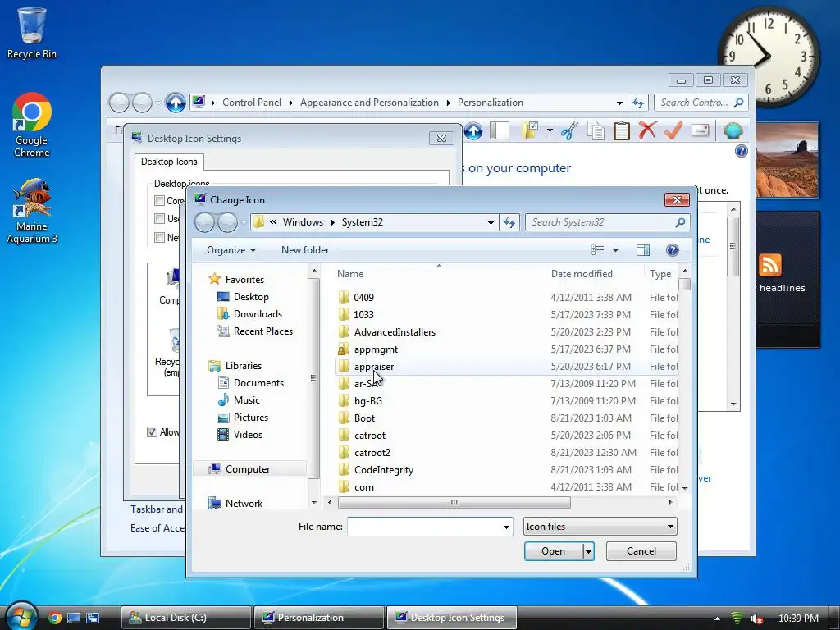Image resolution: width=840 pixels, height=630 pixels.
Task: Click the Cut scissors icon in Personalization toolbar
Action: click(x=569, y=130)
